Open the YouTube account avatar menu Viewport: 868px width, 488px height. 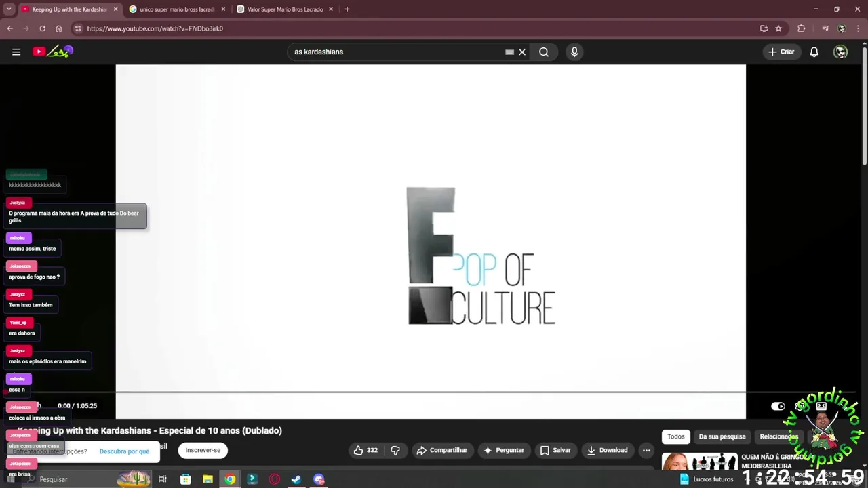coord(840,52)
